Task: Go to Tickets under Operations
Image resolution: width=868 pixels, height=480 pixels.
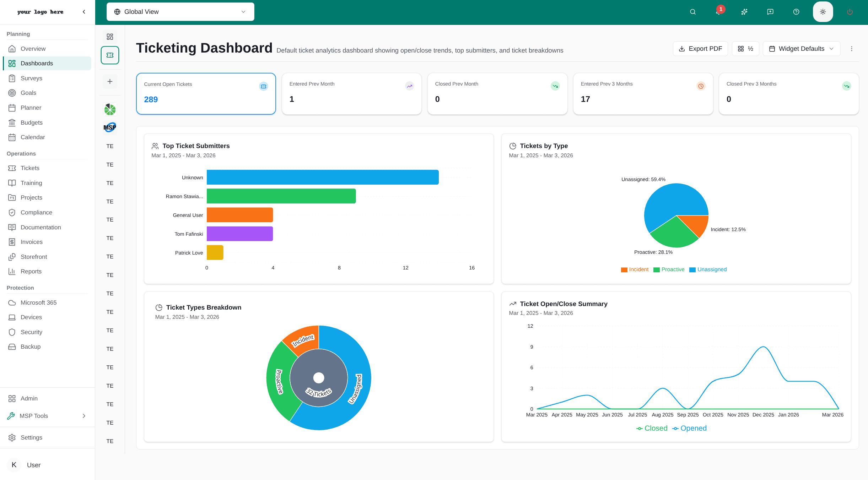Action: (x=30, y=168)
